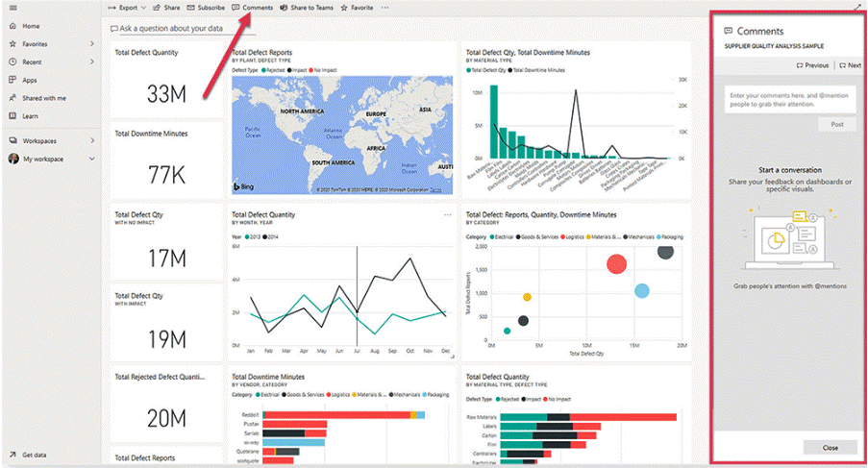The height and width of the screenshot is (468, 868).
Task: Click Total Defect Qty legend entry
Action: coord(486,70)
